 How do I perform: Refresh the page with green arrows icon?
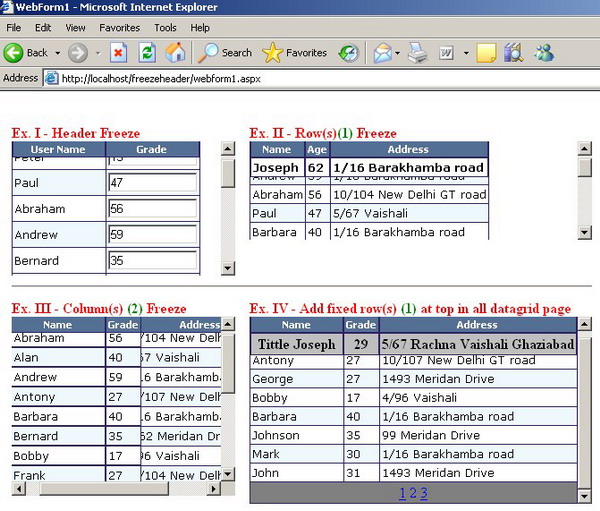pyautogui.click(x=147, y=52)
